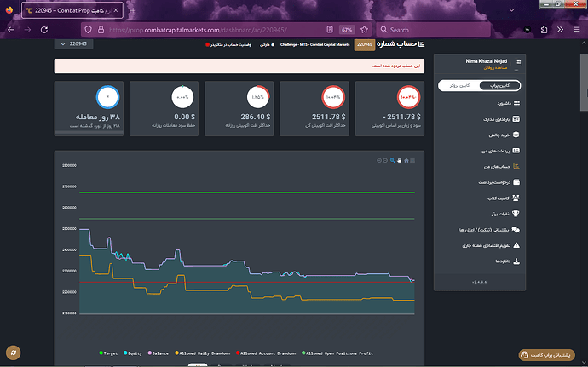Toggle Target series in chart legend
The image size is (588, 367).
point(108,353)
